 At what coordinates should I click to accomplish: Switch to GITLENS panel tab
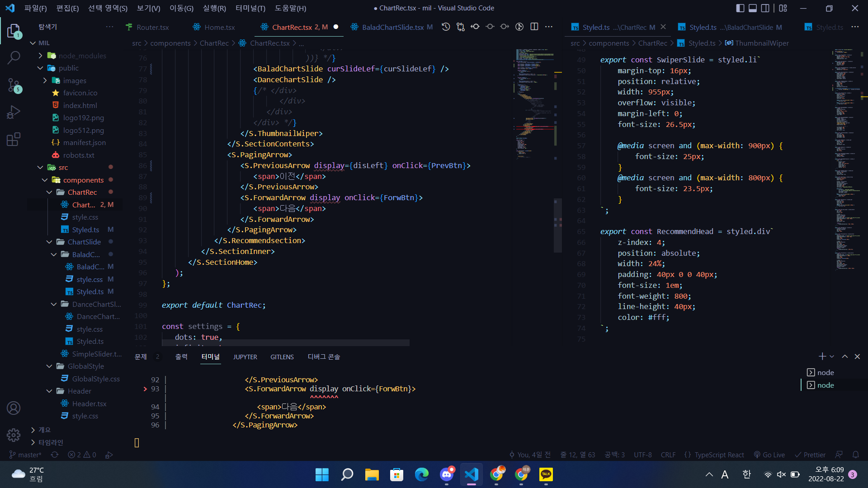coord(282,357)
